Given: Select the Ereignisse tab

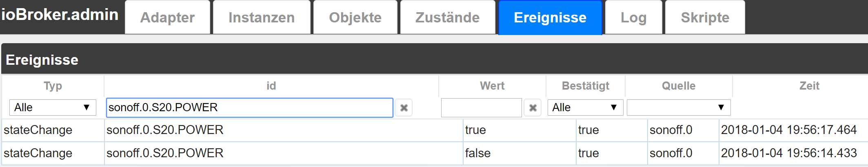Looking at the screenshot, I should (x=550, y=18).
